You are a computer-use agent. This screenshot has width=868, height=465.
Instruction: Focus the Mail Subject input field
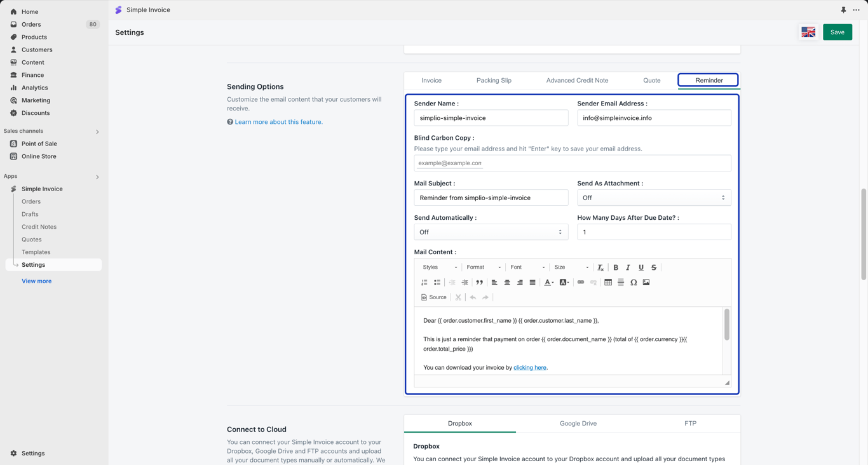(491, 198)
